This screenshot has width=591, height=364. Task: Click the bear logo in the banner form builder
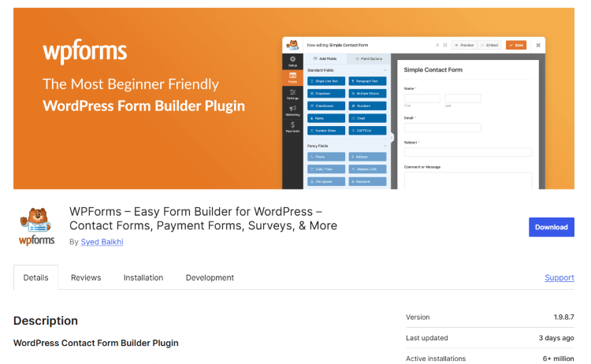(292, 45)
